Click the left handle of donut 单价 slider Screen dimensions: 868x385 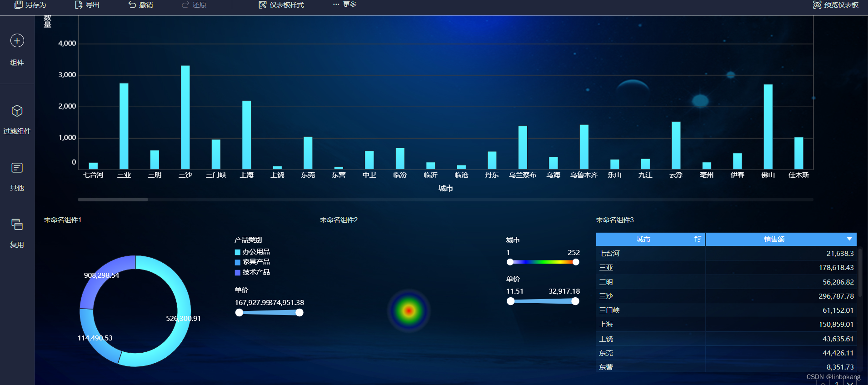point(239,312)
